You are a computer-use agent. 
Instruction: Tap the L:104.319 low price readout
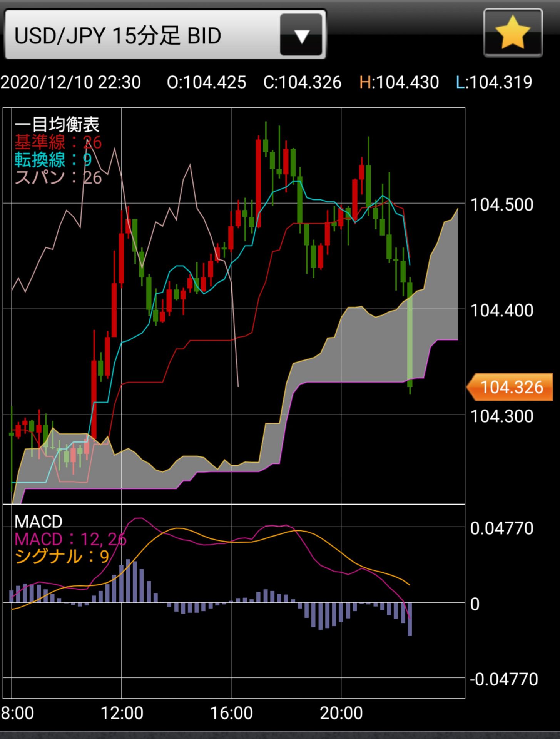[494, 82]
